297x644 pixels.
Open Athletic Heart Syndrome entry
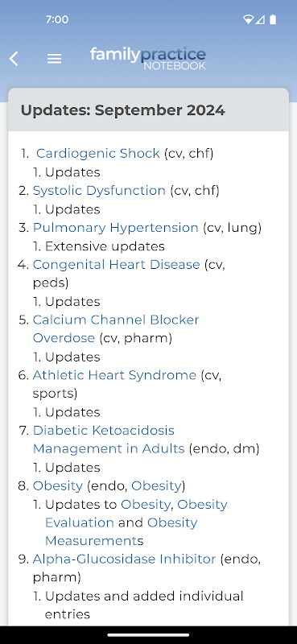tap(114, 375)
